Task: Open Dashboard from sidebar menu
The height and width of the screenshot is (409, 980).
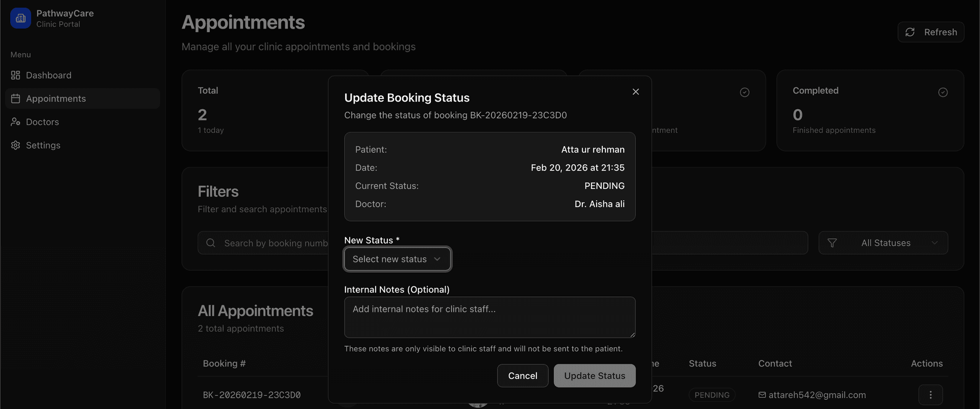Action: tap(83, 75)
